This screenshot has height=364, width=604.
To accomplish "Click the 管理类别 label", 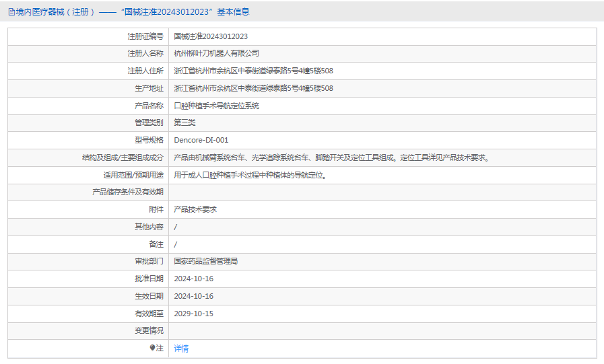I will [149, 122].
